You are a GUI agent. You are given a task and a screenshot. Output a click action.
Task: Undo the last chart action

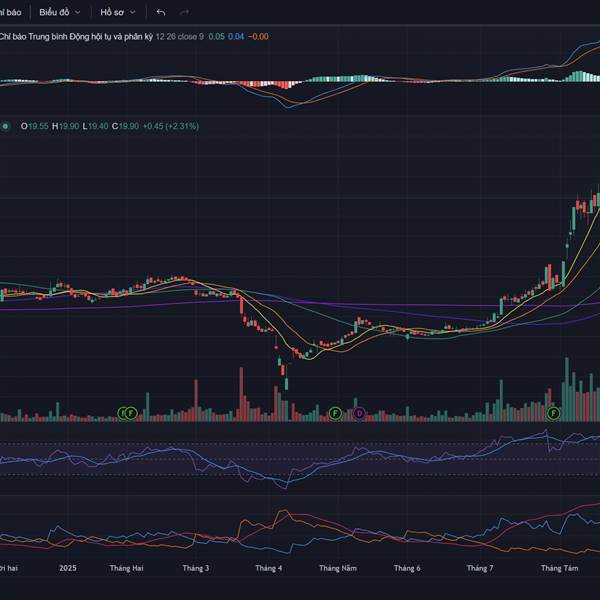click(161, 12)
